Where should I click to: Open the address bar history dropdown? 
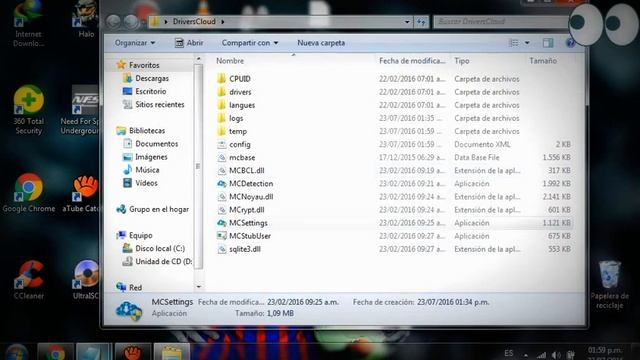pos(407,22)
